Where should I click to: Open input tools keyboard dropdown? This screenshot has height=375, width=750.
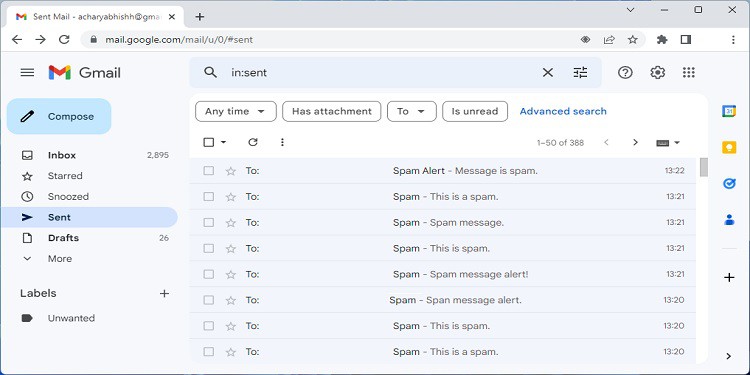(x=668, y=143)
